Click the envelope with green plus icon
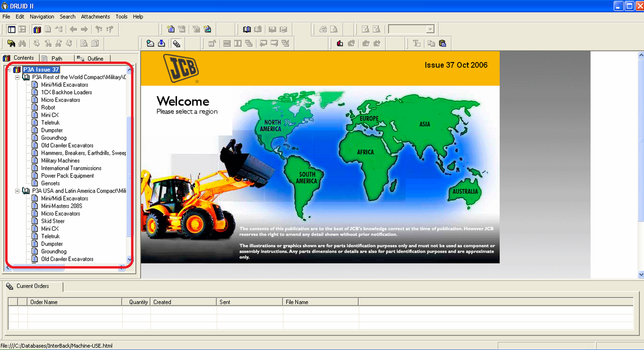The height and width of the screenshot is (350, 644). pos(150,43)
